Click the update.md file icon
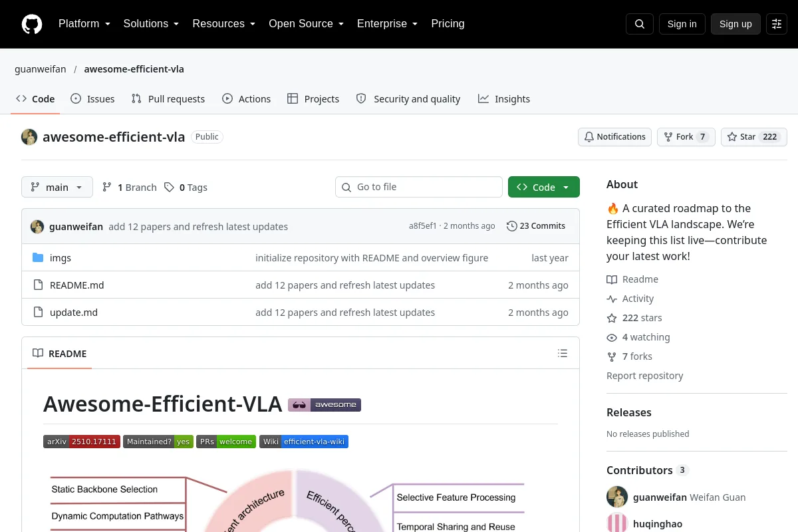The width and height of the screenshot is (798, 532). pos(38,312)
